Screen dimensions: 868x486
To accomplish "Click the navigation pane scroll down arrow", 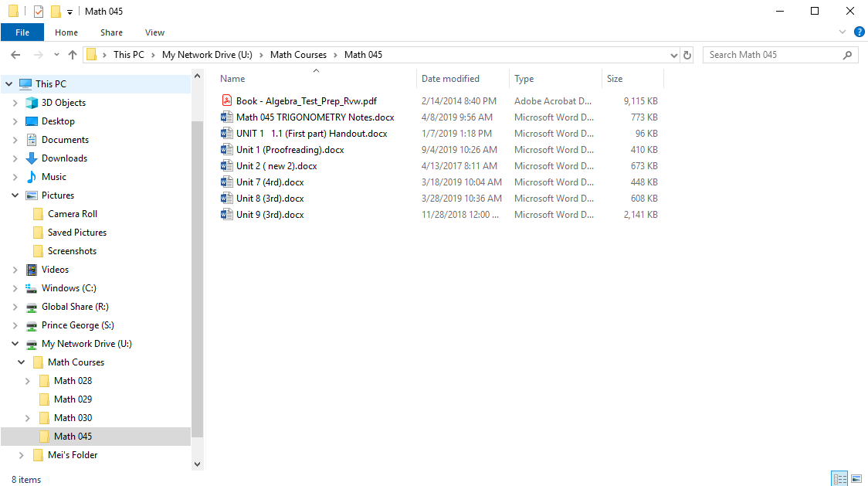I will tap(197, 464).
